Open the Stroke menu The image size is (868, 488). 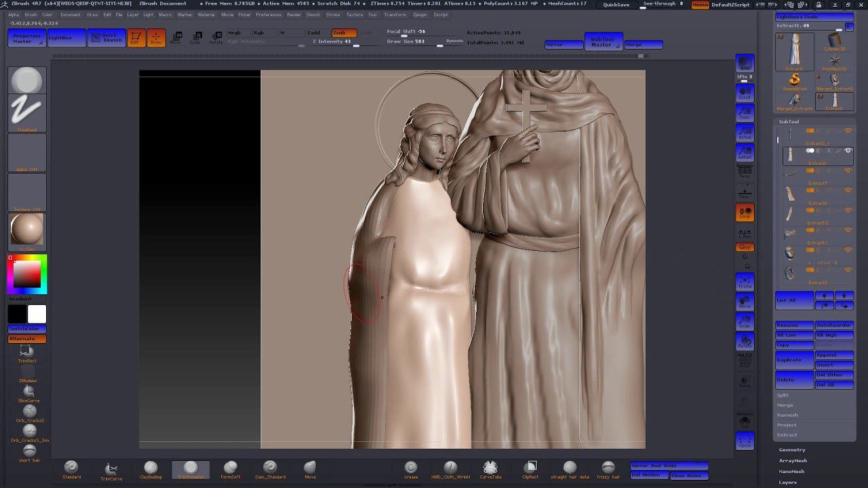pyautogui.click(x=333, y=14)
